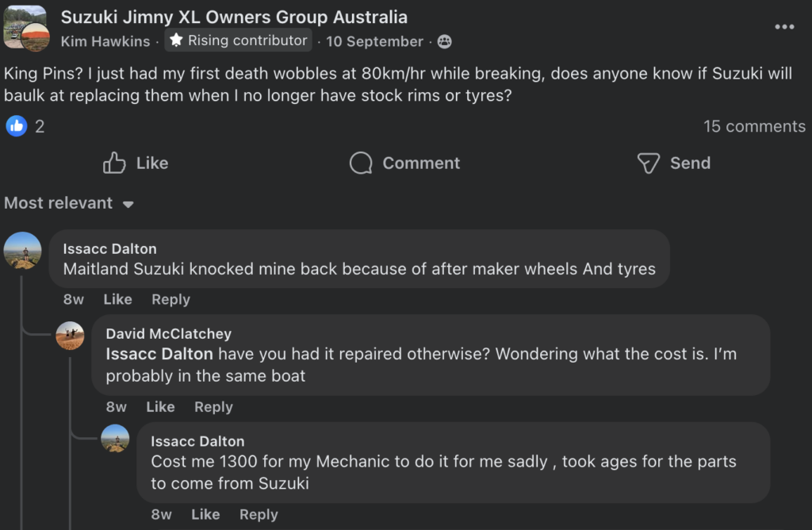
Task: Open the 10 September post date link
Action: pyautogui.click(x=374, y=41)
